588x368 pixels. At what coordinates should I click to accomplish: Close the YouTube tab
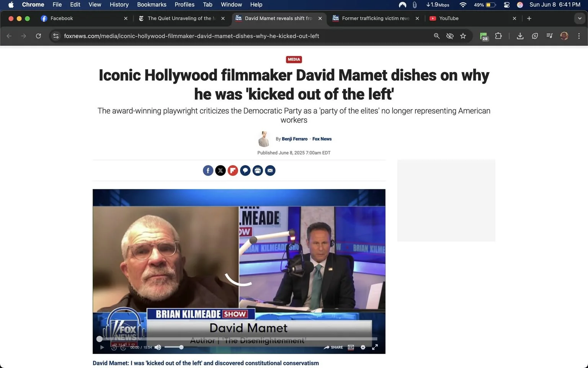pyautogui.click(x=514, y=18)
